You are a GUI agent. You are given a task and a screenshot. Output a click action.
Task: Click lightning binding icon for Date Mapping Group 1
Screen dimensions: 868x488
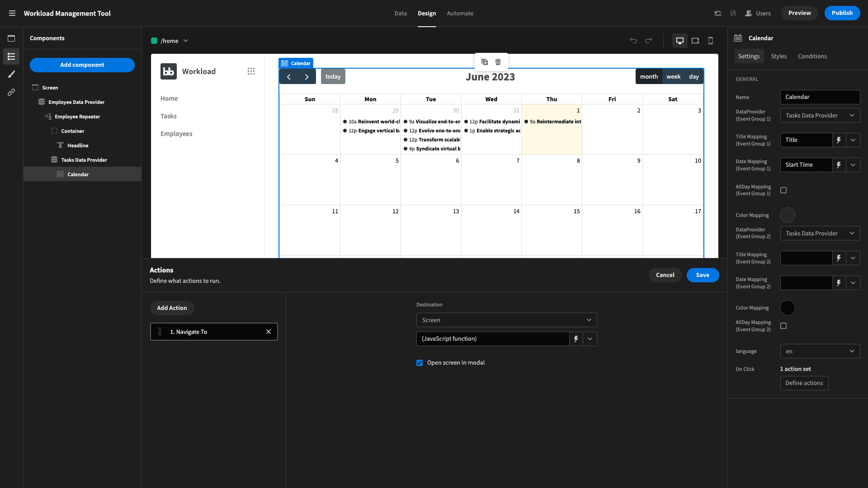coord(839,165)
